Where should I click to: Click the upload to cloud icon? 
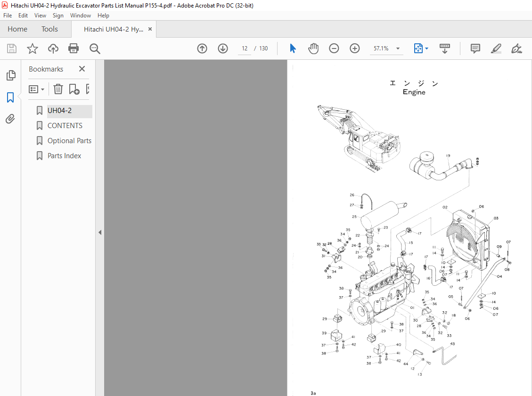point(53,48)
